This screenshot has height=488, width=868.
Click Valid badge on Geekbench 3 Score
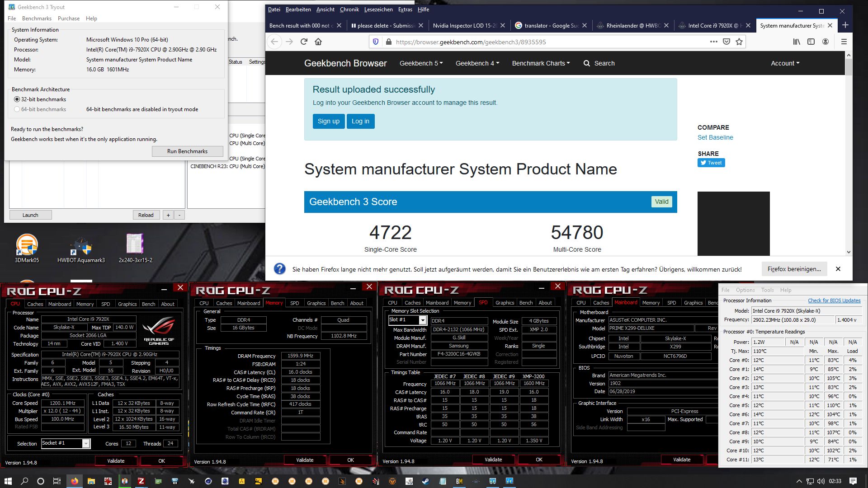[x=661, y=202]
